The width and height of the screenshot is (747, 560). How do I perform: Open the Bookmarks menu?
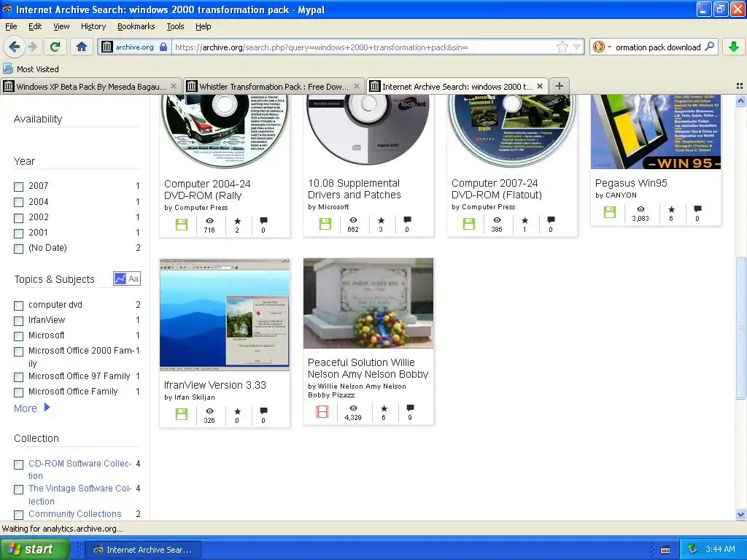coord(136,26)
